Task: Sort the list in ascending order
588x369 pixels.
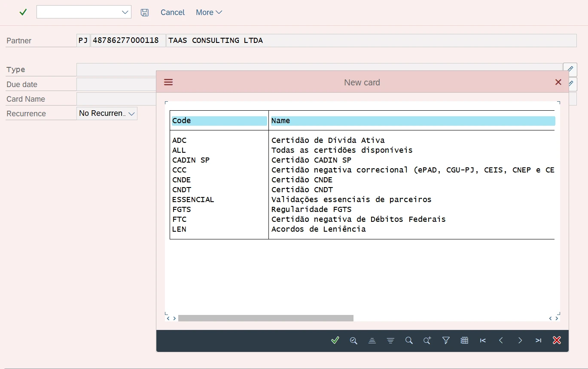Action: click(372, 340)
